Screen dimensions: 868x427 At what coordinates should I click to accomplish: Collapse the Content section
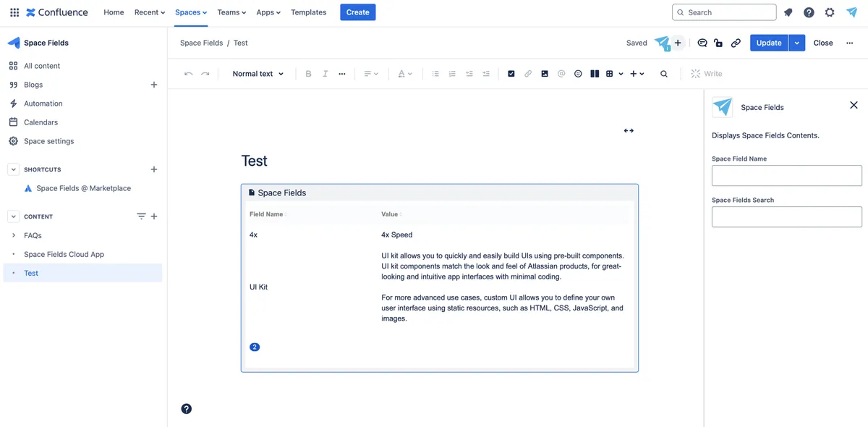pos(13,216)
